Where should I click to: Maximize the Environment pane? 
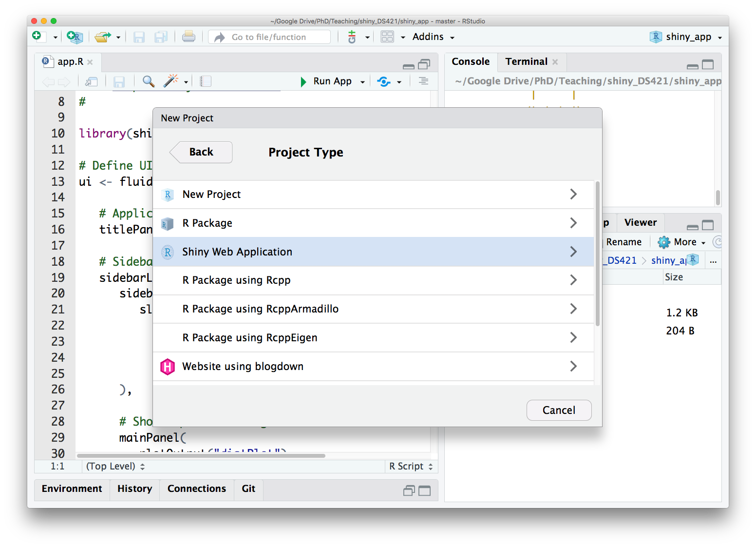[425, 491]
